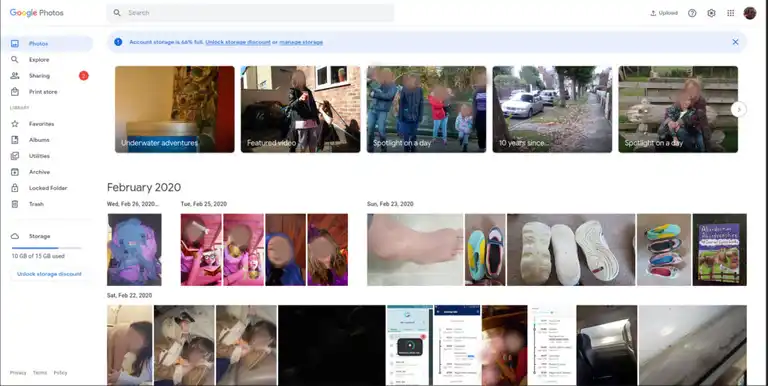Open the stacked colorful shoes photo
This screenshot has height=386, width=768.
click(664, 249)
